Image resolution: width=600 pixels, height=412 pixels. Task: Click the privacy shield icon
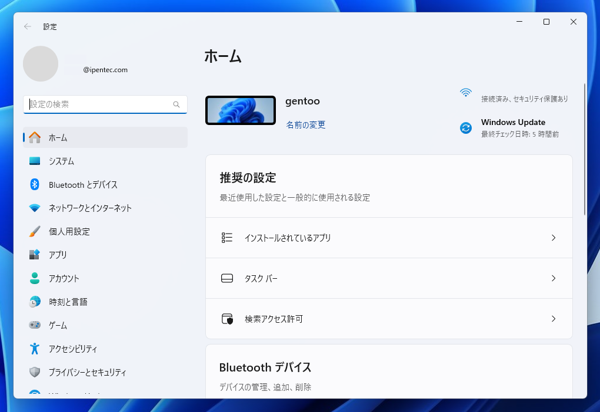point(35,372)
